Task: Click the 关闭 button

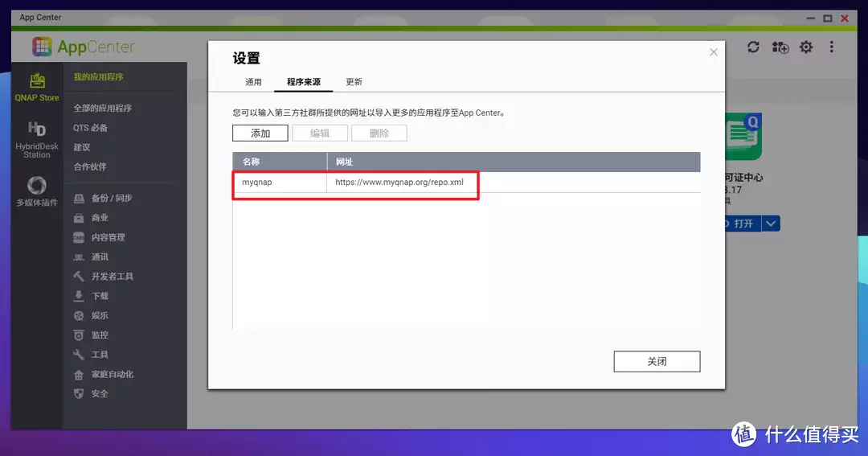Action: 657,361
